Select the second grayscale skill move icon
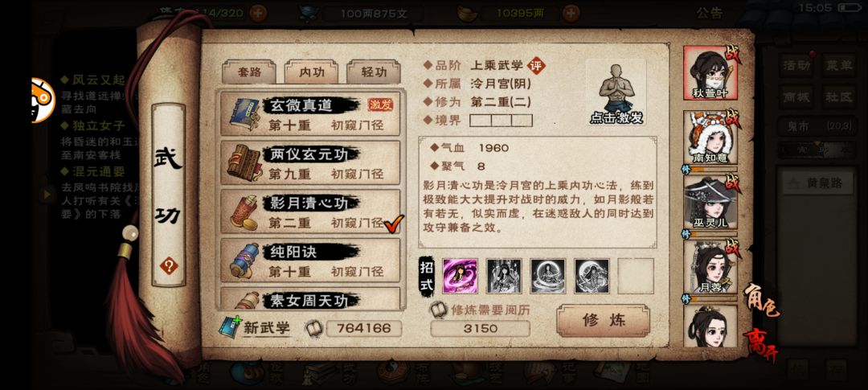 click(x=504, y=276)
